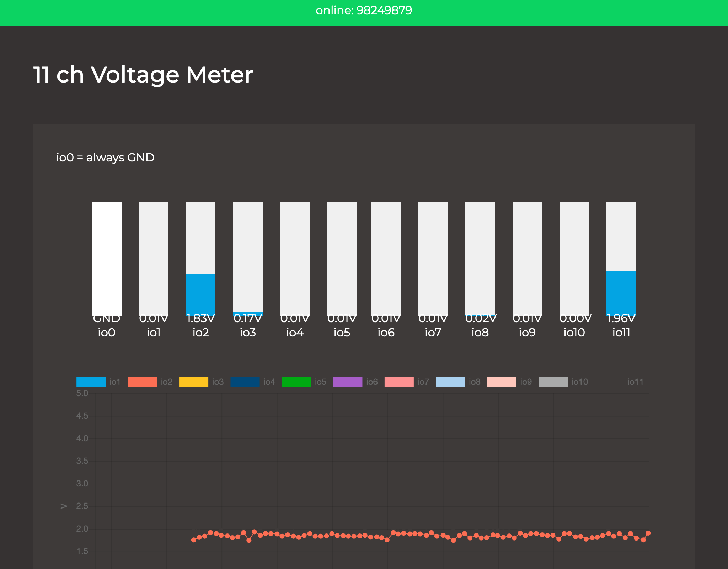Toggle the io1 blue legend swatch
Viewport: 728px width, 569px height.
91,382
